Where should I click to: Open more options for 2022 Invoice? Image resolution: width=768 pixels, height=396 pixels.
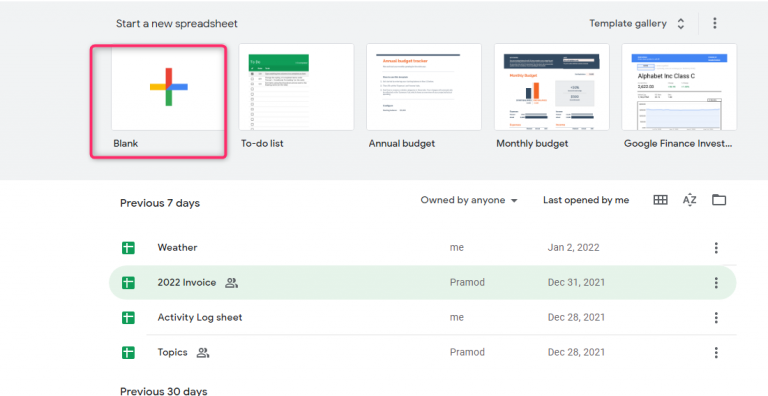pos(716,283)
